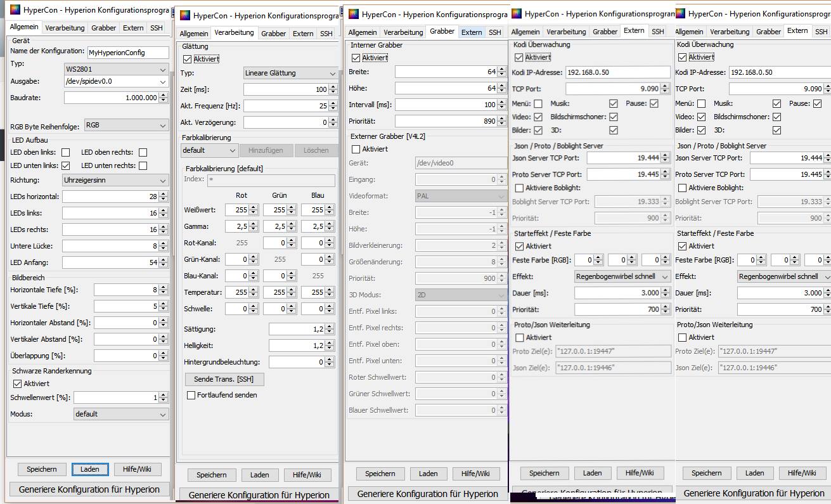The width and height of the screenshot is (831, 504).
Task: Enable Externer Grabber [V4L2] Aktiviert checkbox
Action: pyautogui.click(x=356, y=149)
